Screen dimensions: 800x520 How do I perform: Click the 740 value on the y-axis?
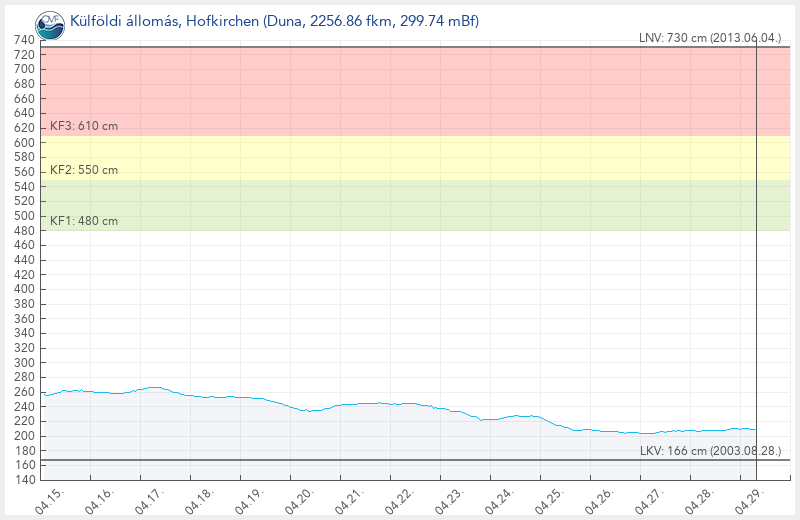[x=23, y=39]
